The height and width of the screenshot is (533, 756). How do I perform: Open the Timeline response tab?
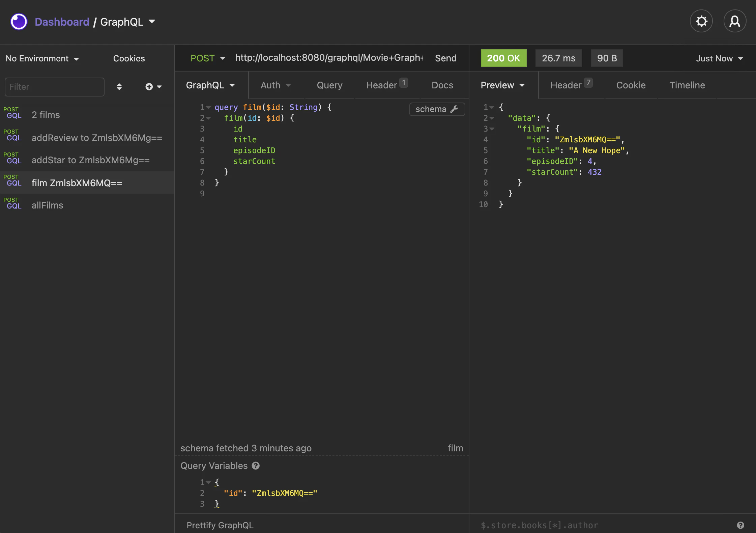click(687, 85)
